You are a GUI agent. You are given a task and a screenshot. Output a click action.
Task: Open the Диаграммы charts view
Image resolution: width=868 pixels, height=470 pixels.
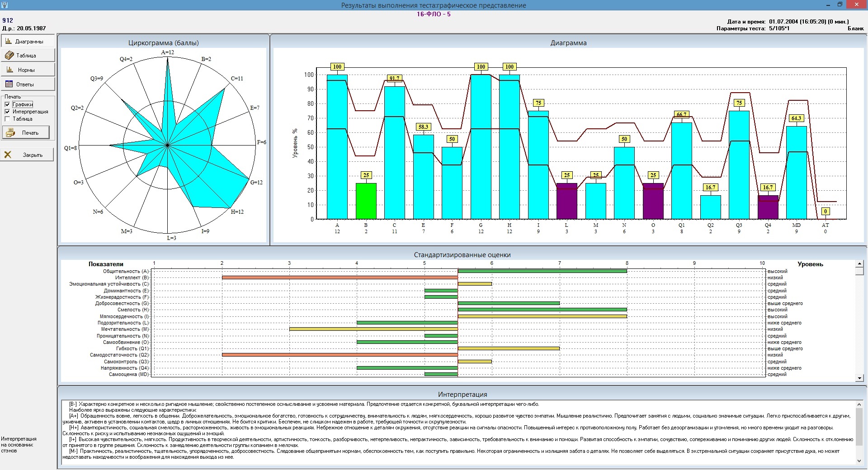pos(28,41)
